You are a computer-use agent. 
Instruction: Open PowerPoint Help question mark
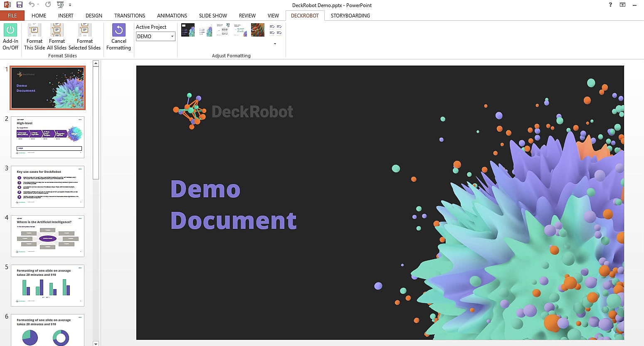pos(610,5)
